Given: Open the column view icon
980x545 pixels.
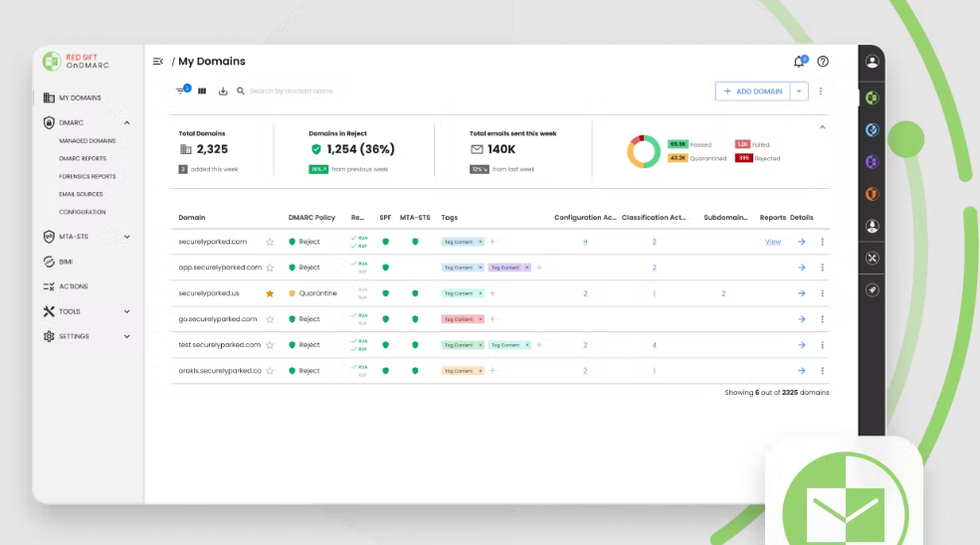Looking at the screenshot, I should pyautogui.click(x=202, y=91).
